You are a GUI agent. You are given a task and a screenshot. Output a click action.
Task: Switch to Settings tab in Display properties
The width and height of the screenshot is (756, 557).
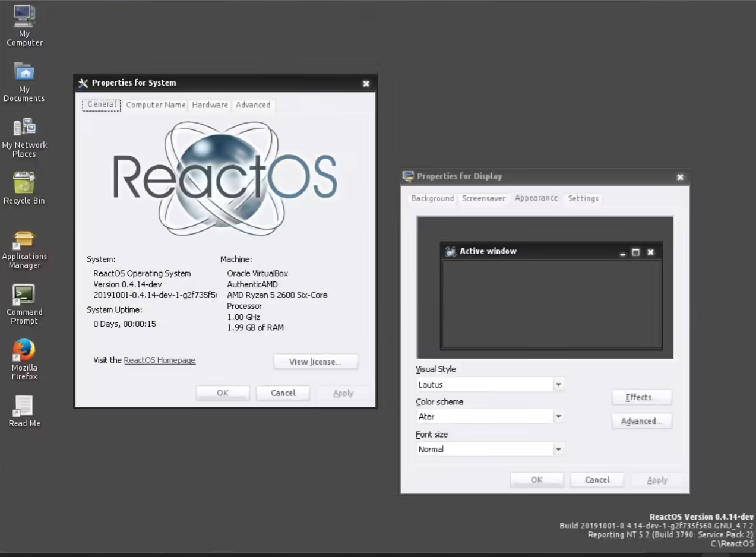pyautogui.click(x=583, y=198)
